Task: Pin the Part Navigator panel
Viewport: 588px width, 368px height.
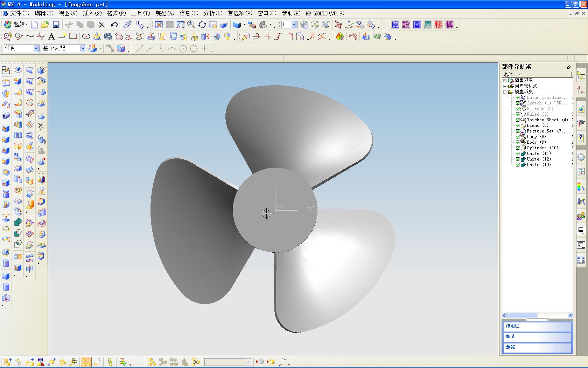Action: tap(569, 67)
